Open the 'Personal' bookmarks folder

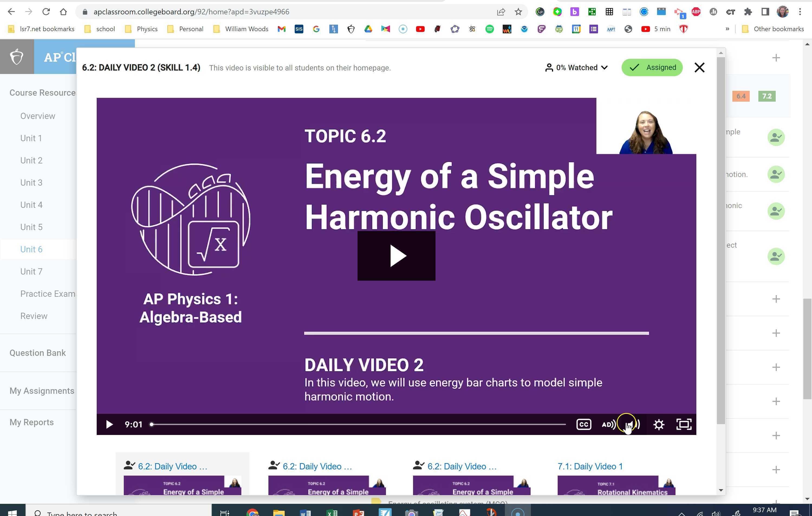(185, 29)
